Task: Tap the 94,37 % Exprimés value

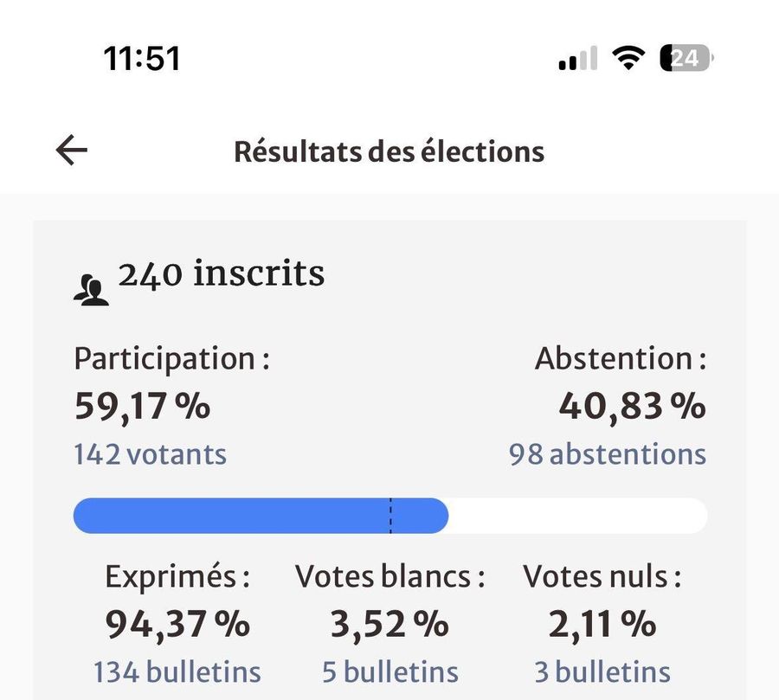Action: coord(177,623)
